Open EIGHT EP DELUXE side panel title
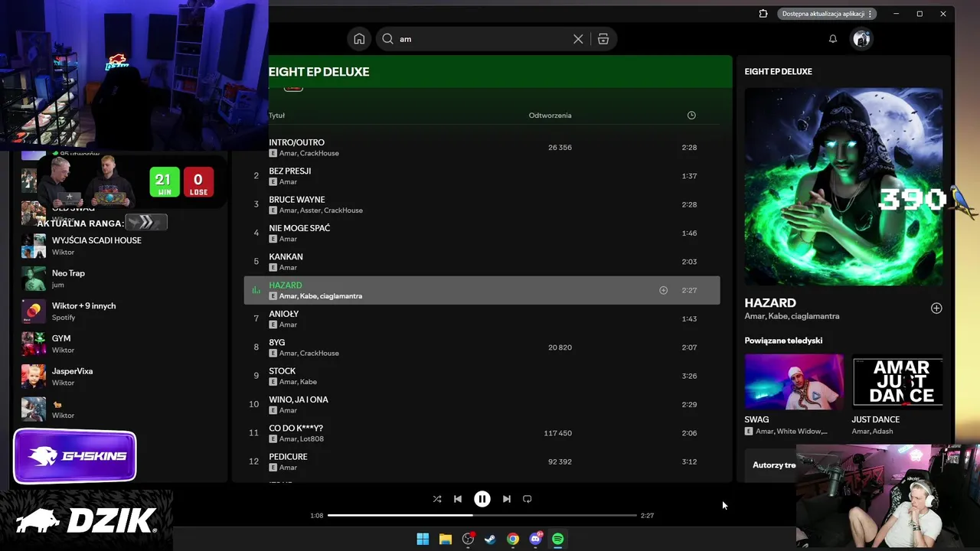Viewport: 980px width, 551px height. (x=778, y=71)
